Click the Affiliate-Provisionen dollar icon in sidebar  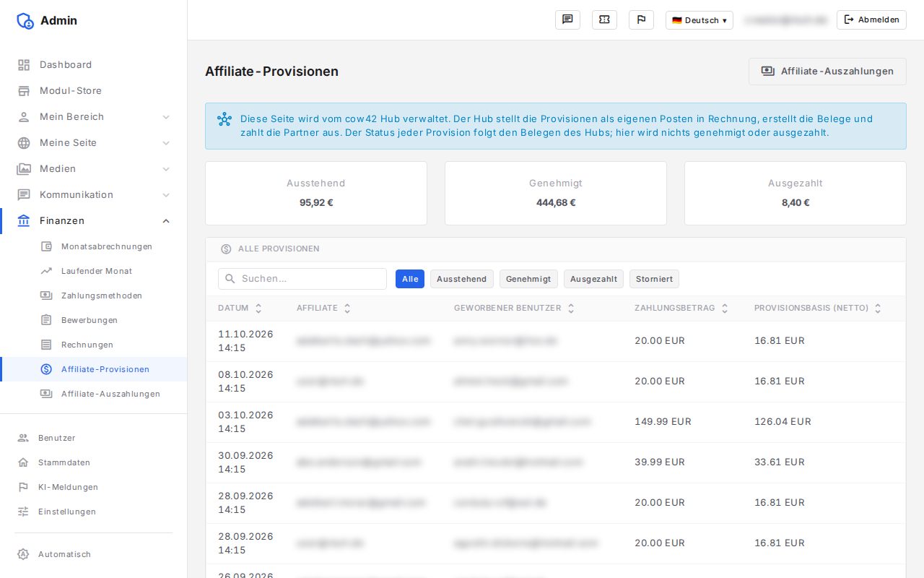(47, 369)
